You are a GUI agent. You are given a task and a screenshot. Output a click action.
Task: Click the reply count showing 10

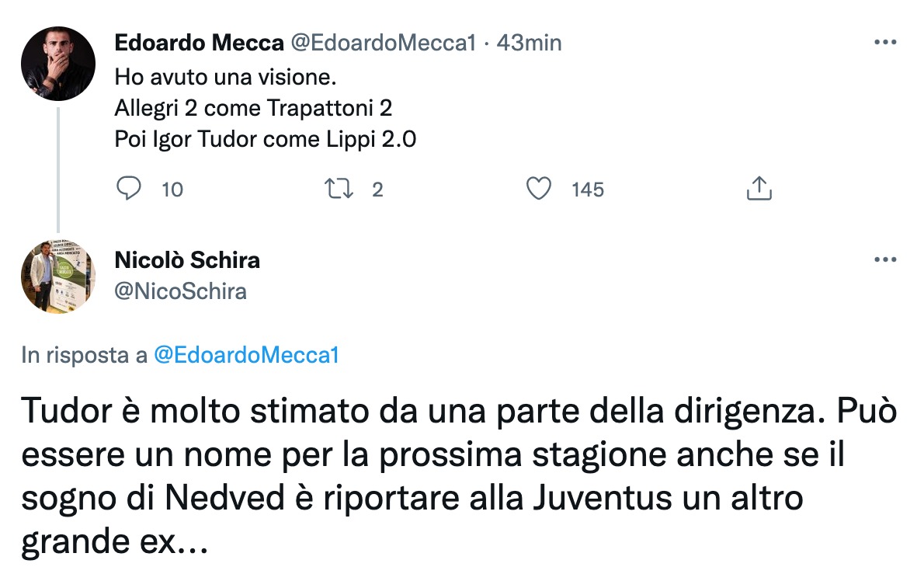pos(172,190)
